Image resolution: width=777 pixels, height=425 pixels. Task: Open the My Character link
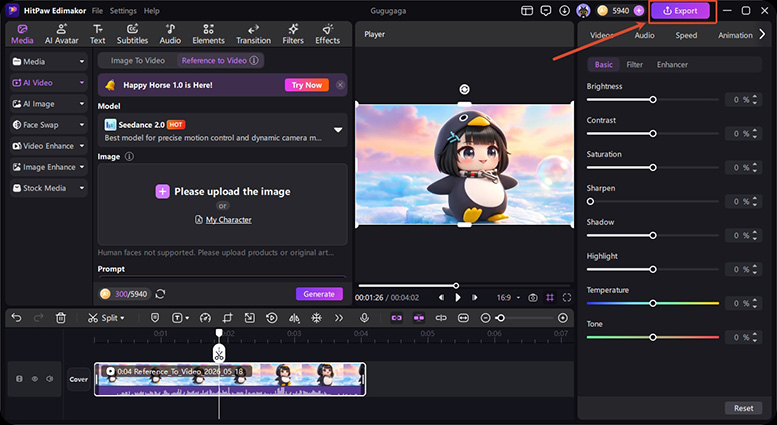tap(228, 219)
